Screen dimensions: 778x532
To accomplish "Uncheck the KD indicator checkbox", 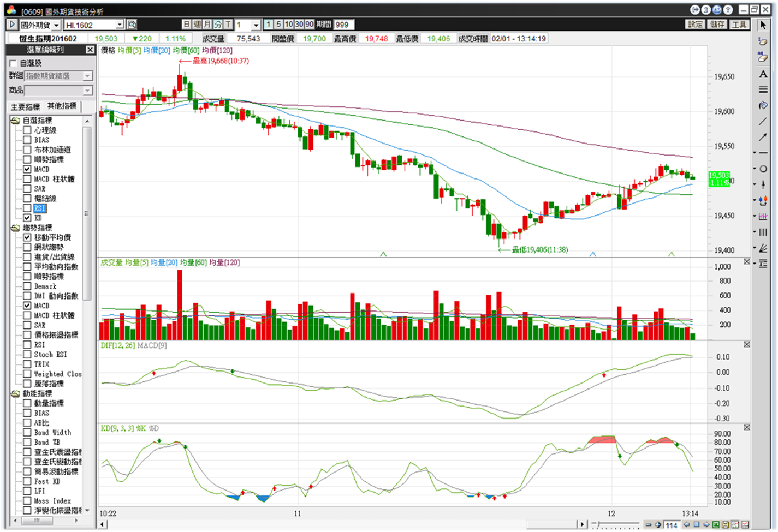I will 27,218.
